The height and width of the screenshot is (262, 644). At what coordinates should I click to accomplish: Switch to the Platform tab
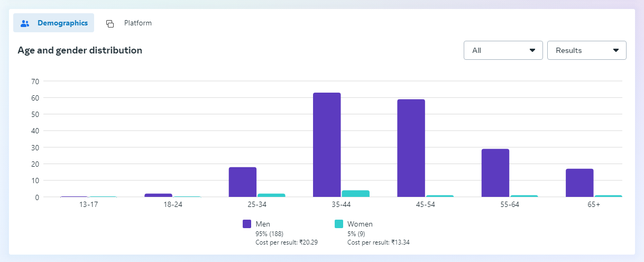137,23
